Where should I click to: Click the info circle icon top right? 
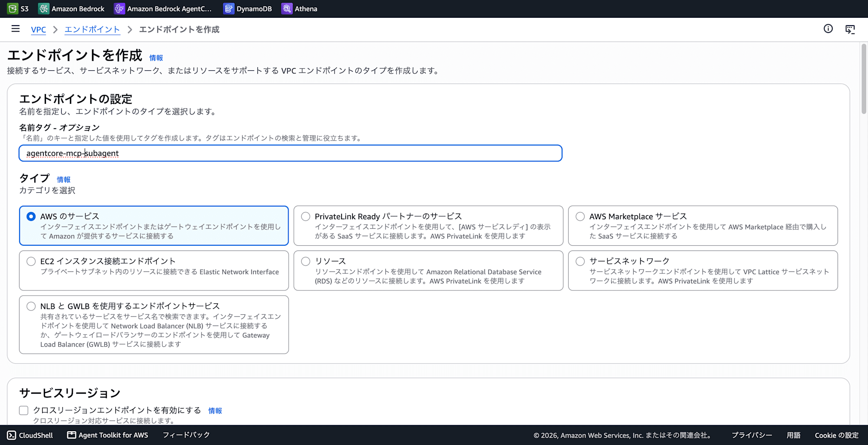coord(828,29)
